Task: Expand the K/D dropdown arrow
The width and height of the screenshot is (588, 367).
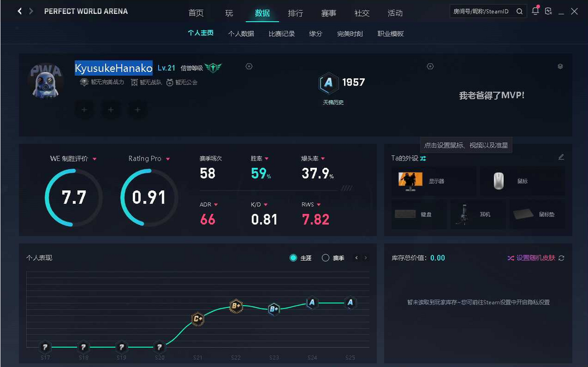Action: (266, 205)
